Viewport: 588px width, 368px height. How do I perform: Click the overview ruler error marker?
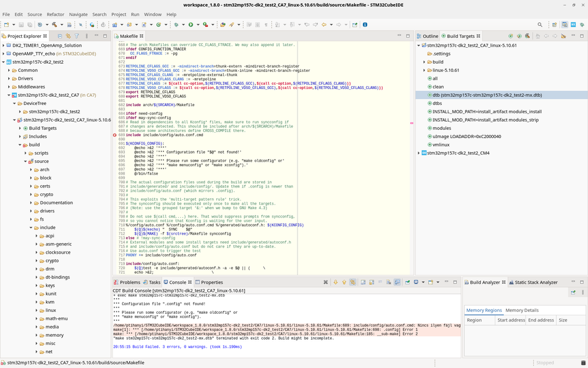[412, 123]
